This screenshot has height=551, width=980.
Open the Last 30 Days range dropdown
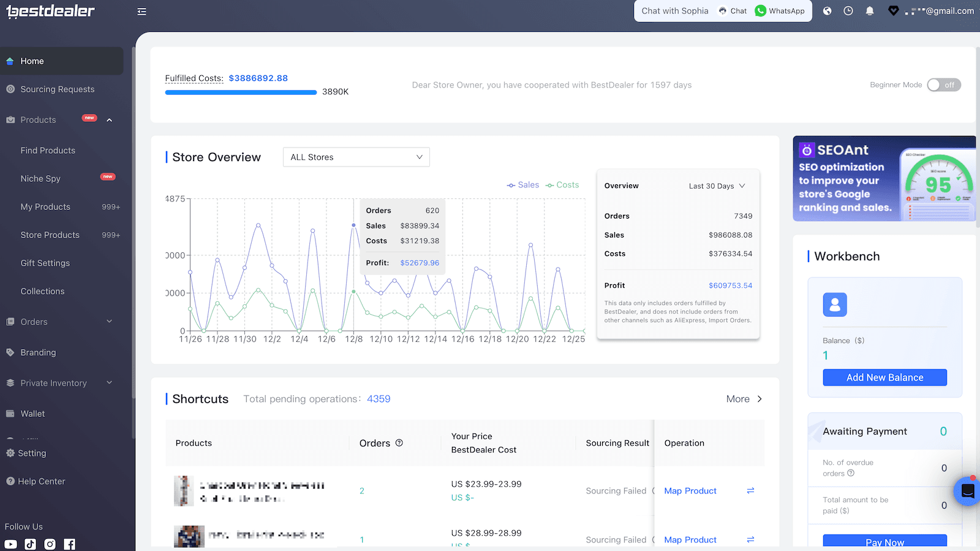click(x=717, y=186)
